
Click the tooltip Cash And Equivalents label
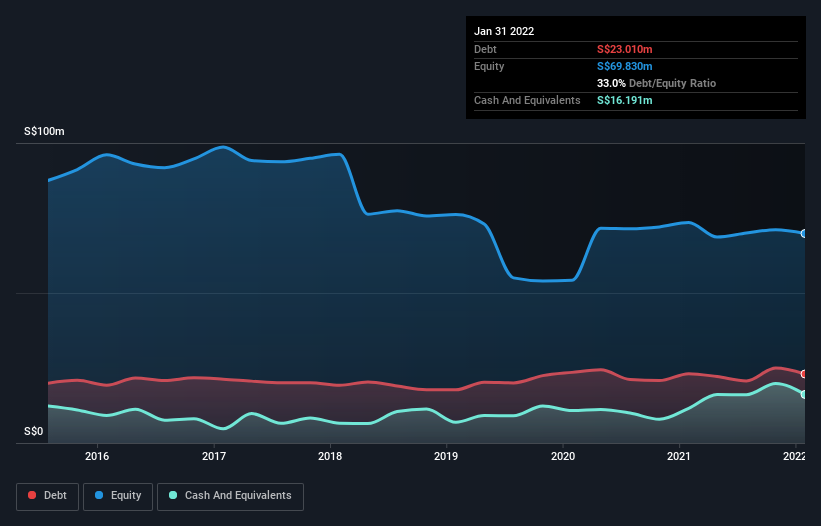527,100
